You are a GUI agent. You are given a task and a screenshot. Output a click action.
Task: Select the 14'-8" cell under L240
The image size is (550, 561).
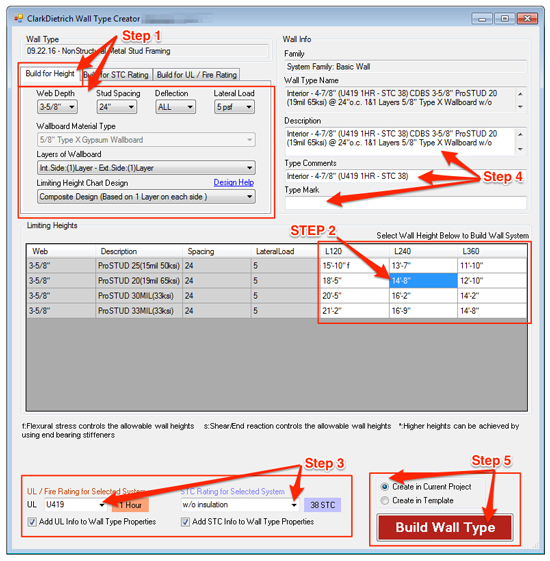tap(423, 281)
